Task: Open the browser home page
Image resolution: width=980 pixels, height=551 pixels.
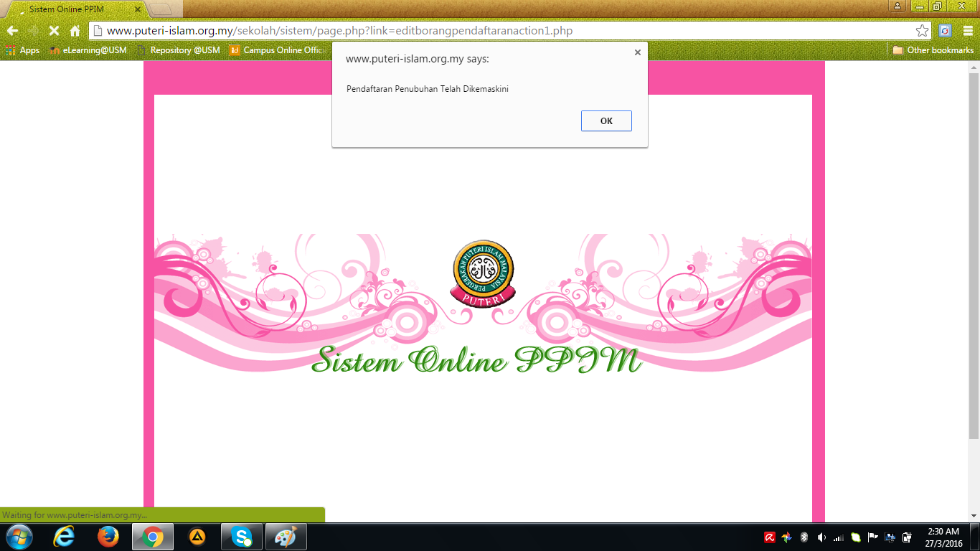Action: 75,31
